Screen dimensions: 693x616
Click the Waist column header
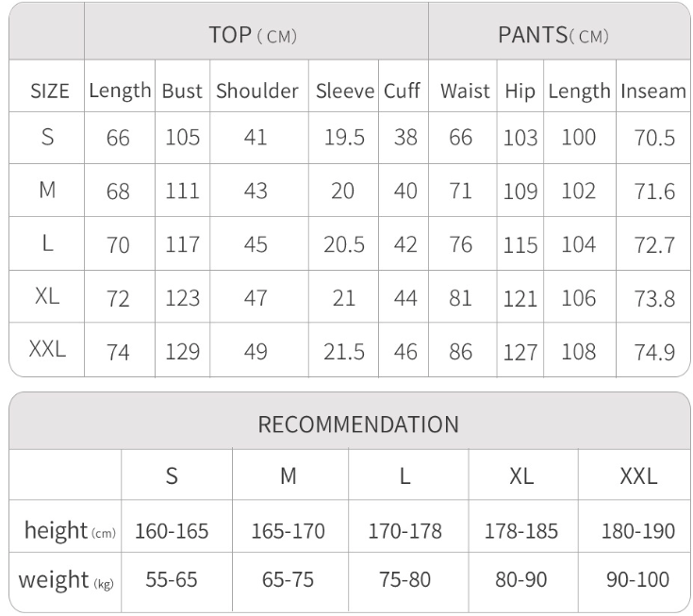[x=465, y=91]
